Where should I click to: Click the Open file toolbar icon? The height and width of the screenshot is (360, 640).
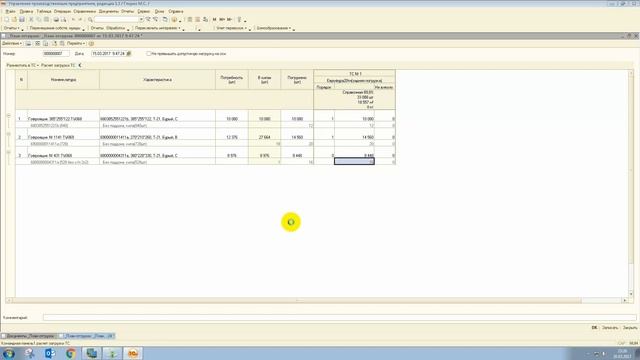(x=14, y=20)
